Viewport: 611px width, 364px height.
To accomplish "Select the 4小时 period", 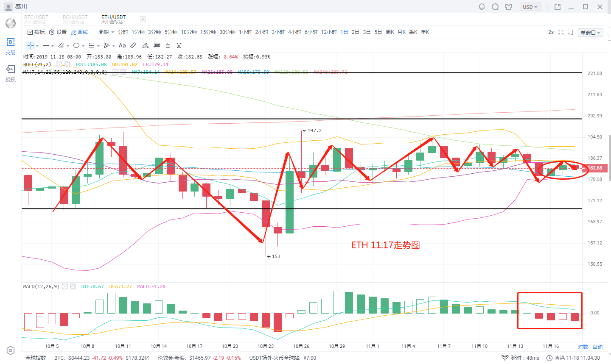I will 294,32.
